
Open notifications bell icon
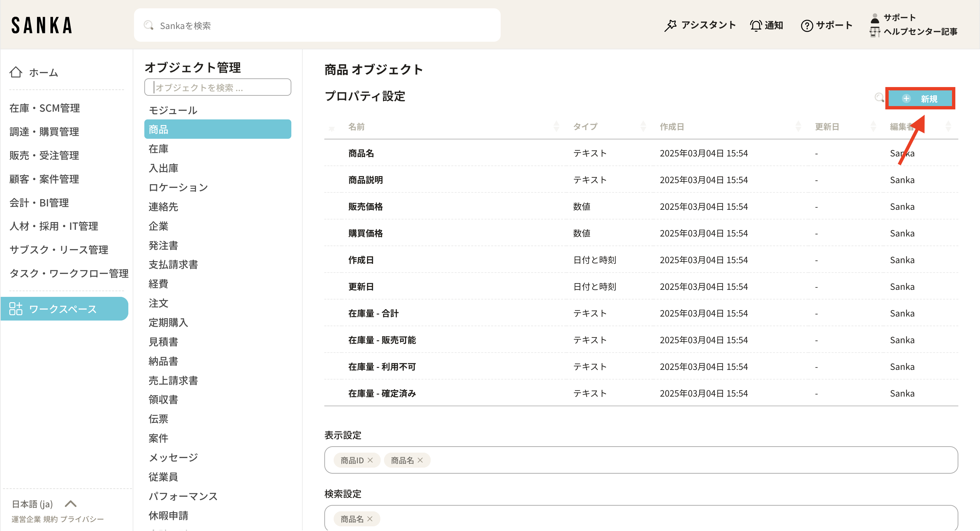pyautogui.click(x=756, y=25)
